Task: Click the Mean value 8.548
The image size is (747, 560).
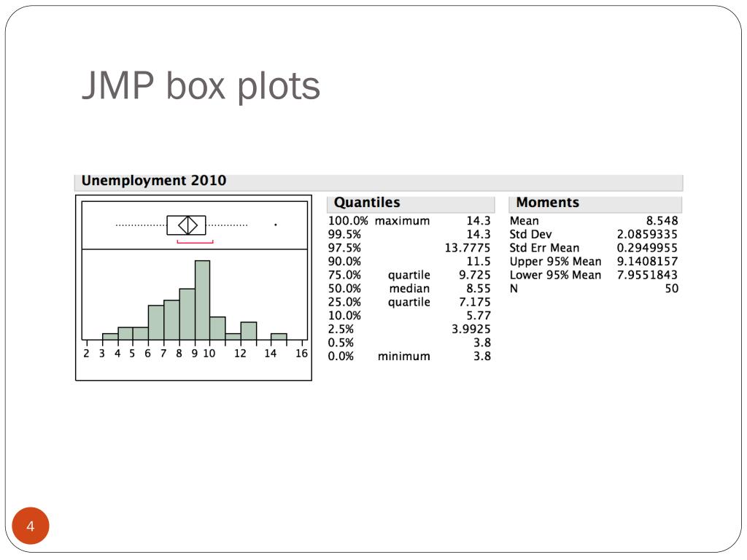Action: coord(662,221)
